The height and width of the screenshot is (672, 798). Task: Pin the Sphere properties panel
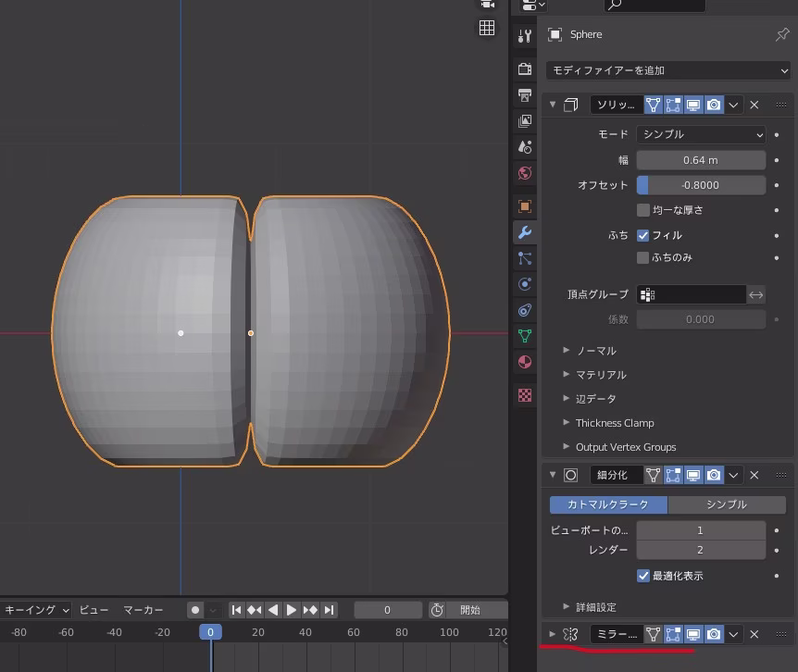pyautogui.click(x=782, y=34)
